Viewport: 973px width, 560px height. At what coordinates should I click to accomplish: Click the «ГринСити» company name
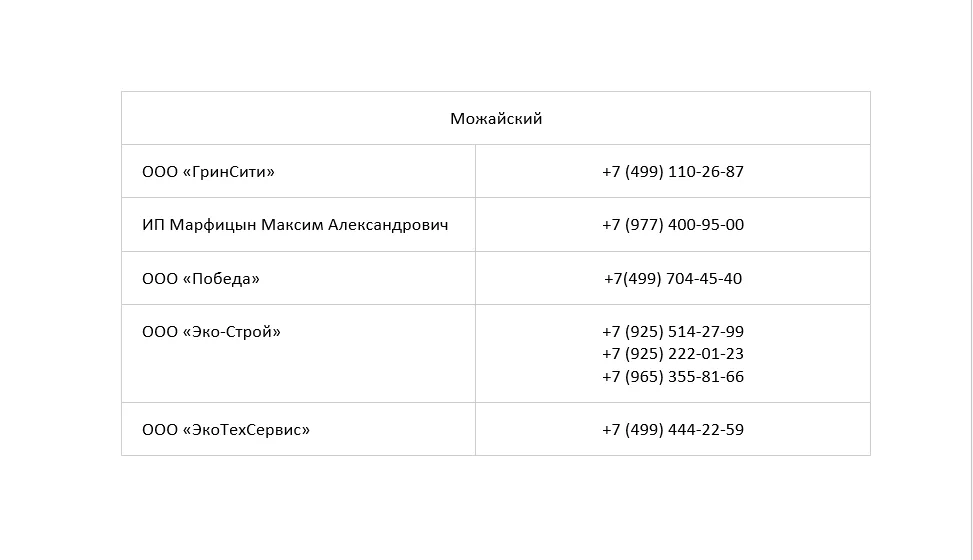228,172
